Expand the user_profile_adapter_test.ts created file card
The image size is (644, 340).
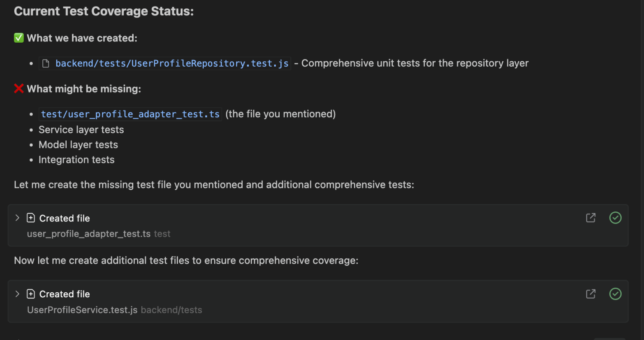[17, 218]
